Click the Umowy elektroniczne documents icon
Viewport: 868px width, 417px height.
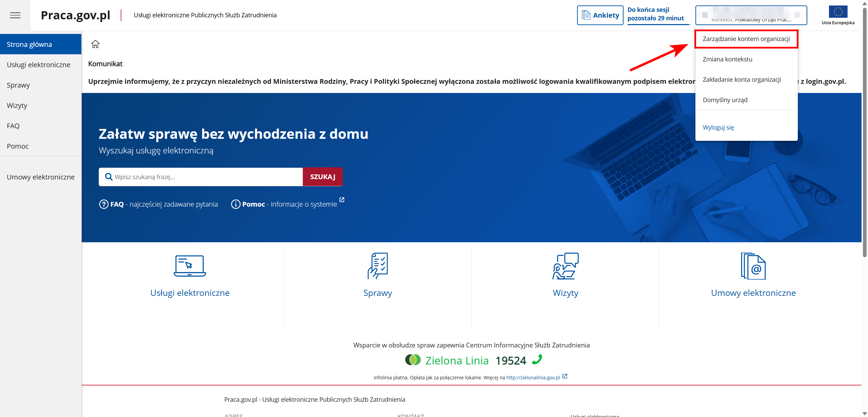753,266
